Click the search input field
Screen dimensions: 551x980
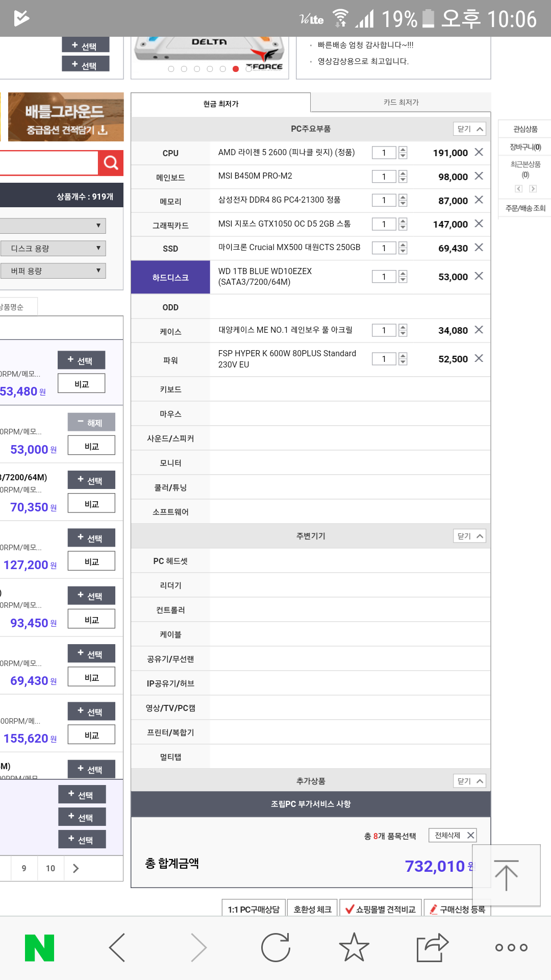tap(49, 163)
